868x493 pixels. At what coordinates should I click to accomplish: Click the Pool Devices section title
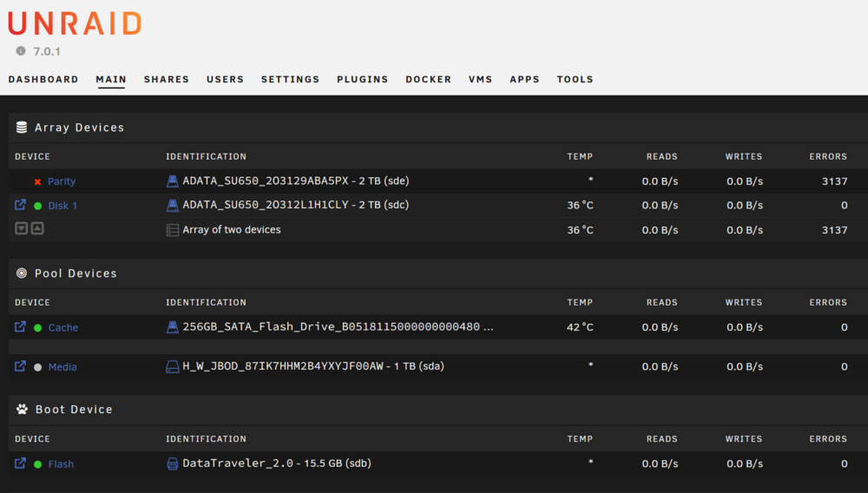pos(76,273)
